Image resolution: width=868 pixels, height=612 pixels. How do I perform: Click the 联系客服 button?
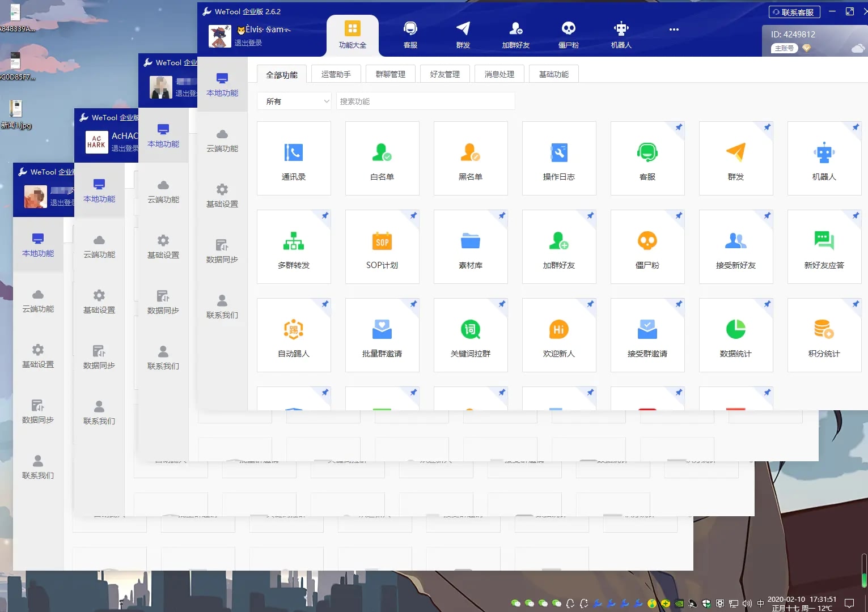coord(794,12)
